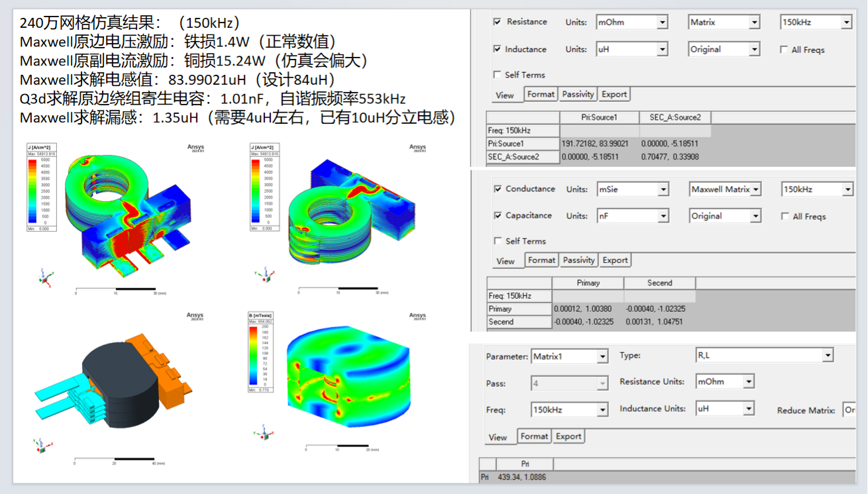Image resolution: width=868 pixels, height=494 pixels.
Task: Enable Self Terms under the Inductance checkbox
Action: (498, 75)
